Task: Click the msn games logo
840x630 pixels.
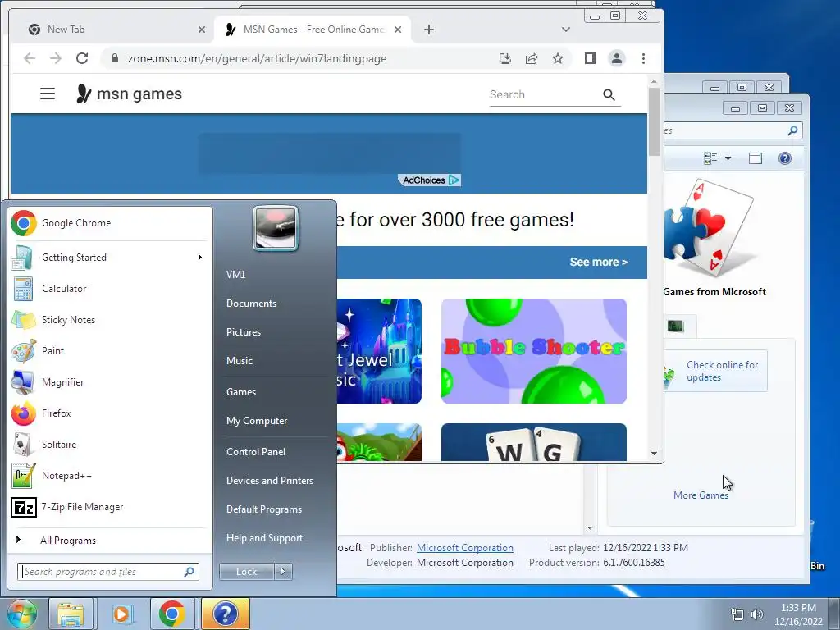Action: coord(129,94)
